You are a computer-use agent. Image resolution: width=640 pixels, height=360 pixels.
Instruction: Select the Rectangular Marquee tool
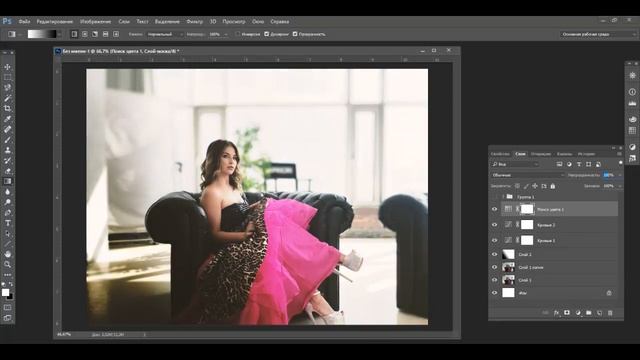pyautogui.click(x=7, y=77)
